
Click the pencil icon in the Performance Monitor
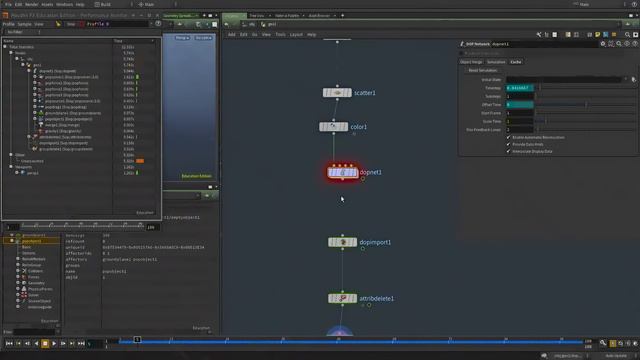58,24
